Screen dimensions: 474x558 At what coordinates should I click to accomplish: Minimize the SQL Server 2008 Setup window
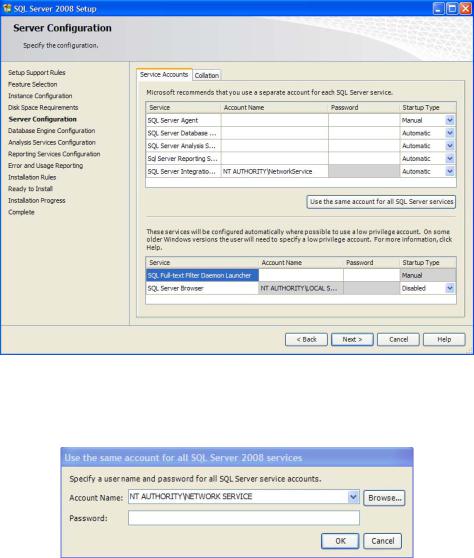pos(438,9)
